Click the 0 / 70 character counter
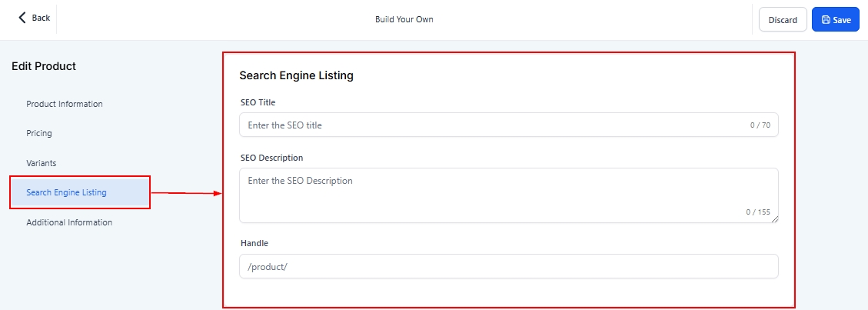868x310 pixels. (760, 125)
